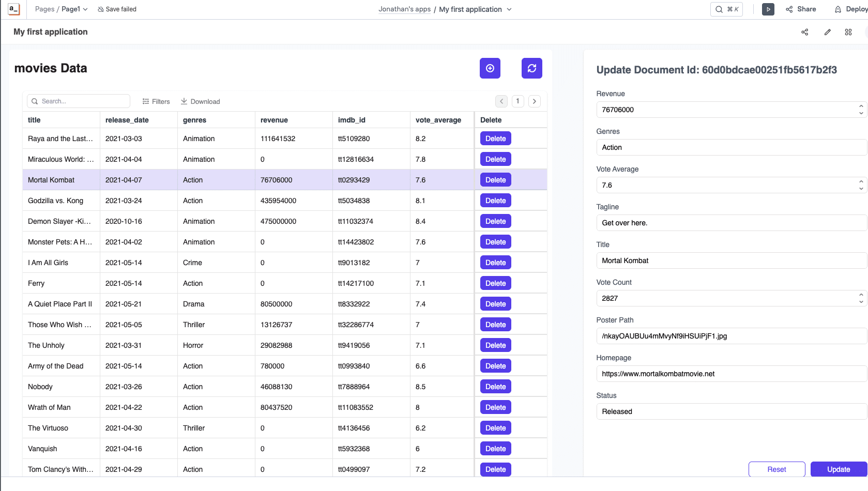Click the purple add document plus icon
The width and height of the screenshot is (868, 491).
pyautogui.click(x=490, y=68)
